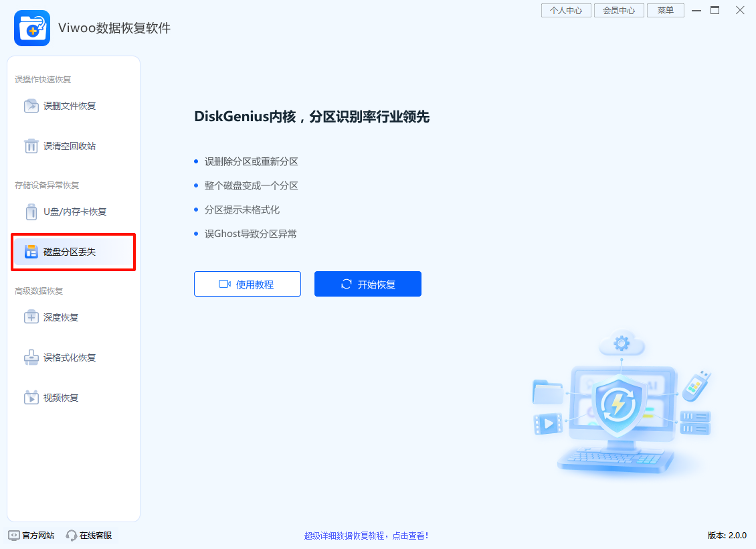Viewport: 756px width, 549px height.
Task: Select the 误删文件恢复 (deleted file recovery) icon
Action: [x=31, y=106]
